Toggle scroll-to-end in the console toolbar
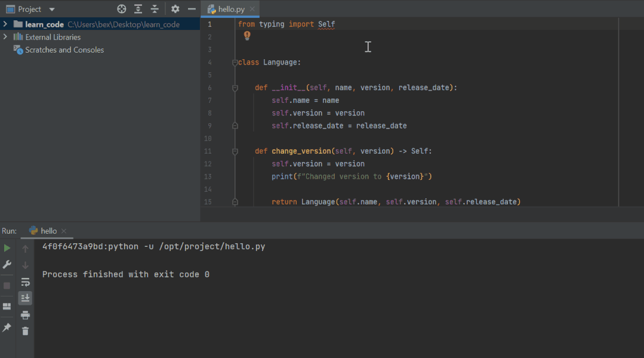Viewport: 644px width, 358px height. (25, 298)
